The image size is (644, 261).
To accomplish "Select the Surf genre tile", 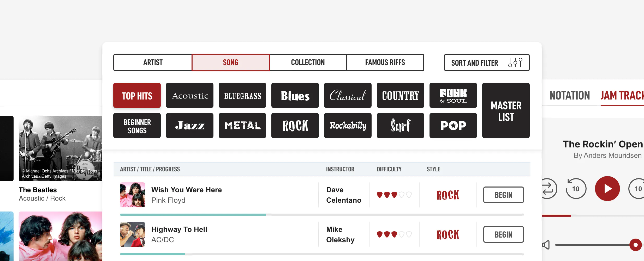I will (401, 126).
